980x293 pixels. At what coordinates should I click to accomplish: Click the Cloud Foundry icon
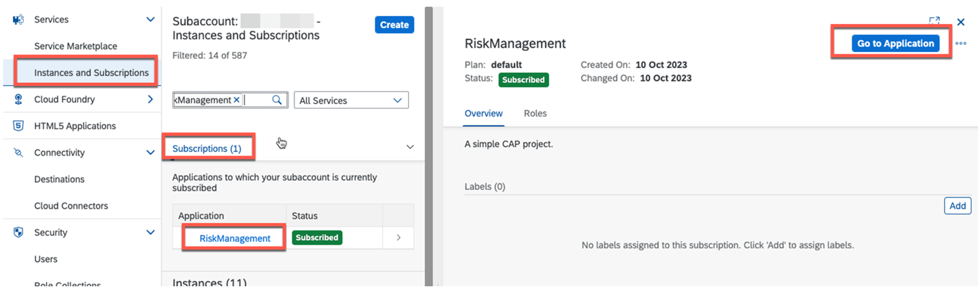point(18,99)
